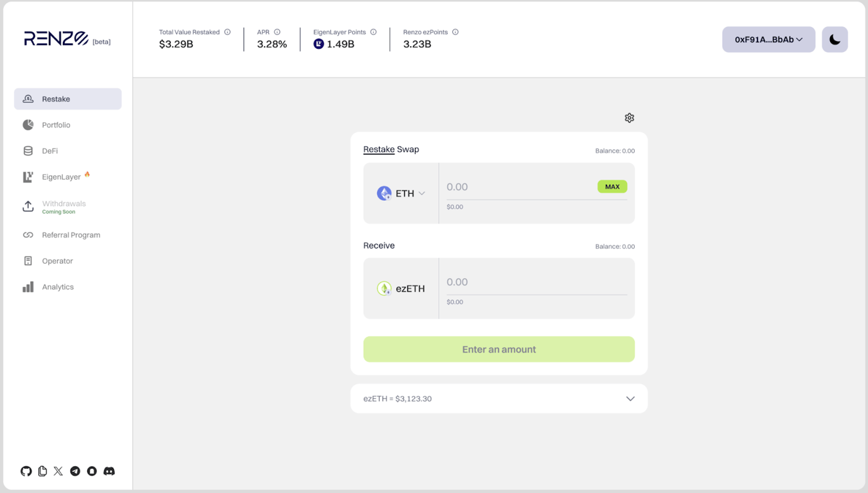Click the 3.28% APR value
Viewport: 868px width, 493px height.
pos(272,44)
